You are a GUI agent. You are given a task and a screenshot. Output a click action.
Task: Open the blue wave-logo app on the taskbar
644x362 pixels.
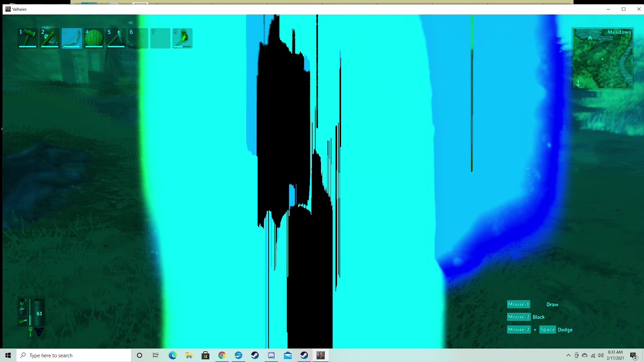point(238,355)
